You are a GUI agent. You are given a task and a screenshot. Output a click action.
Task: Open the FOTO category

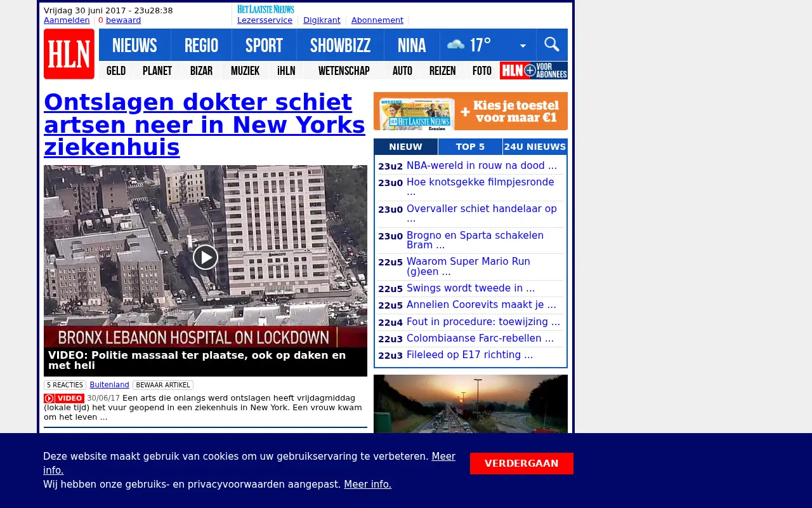[x=482, y=70]
